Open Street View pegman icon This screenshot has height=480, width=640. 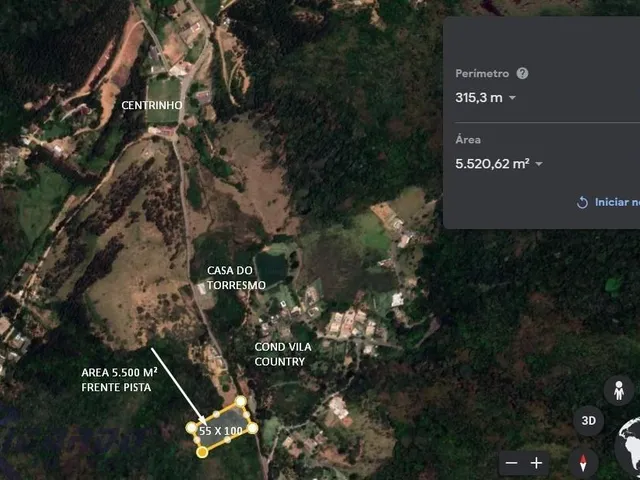coord(619,391)
